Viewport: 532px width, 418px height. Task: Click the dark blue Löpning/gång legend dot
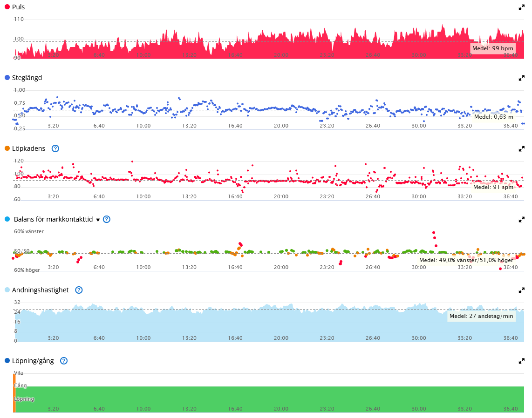point(7,361)
